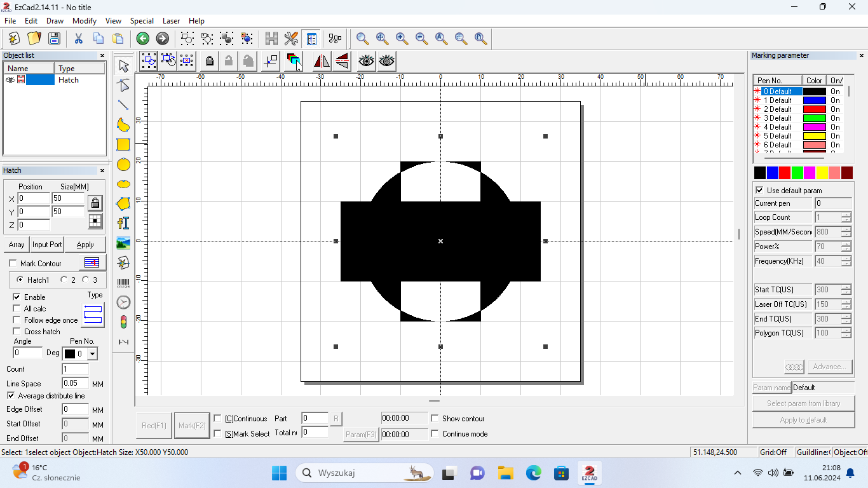Adjust Power% value stepper

tap(846, 247)
